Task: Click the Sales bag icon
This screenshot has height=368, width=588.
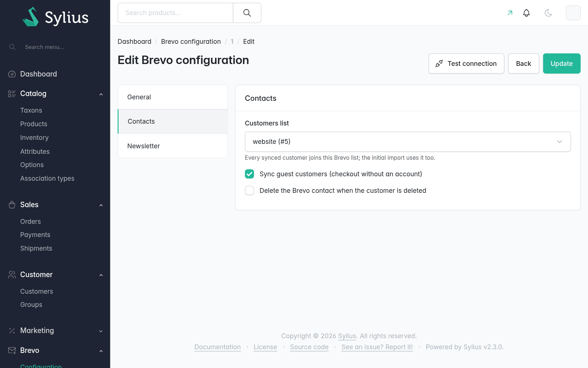Action: tap(12, 205)
